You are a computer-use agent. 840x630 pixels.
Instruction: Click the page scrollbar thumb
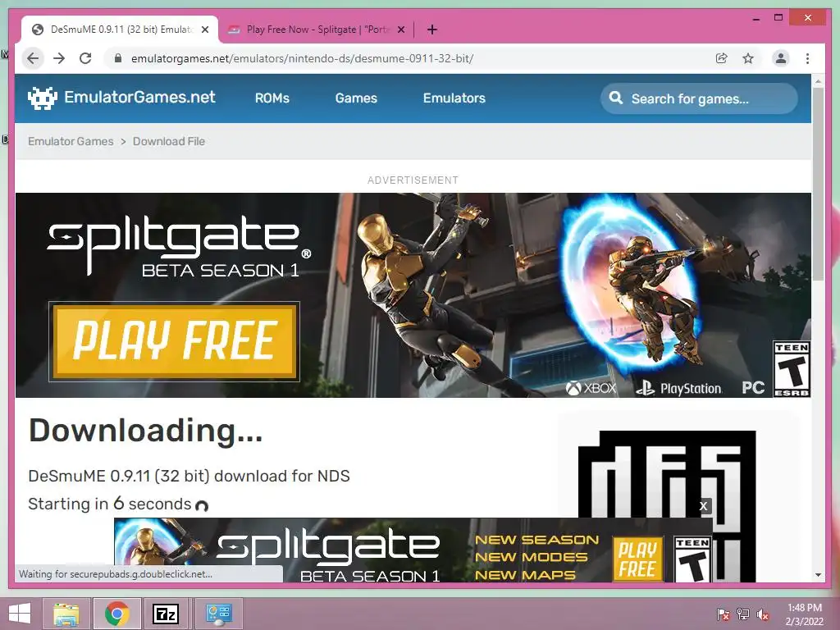coord(818,184)
